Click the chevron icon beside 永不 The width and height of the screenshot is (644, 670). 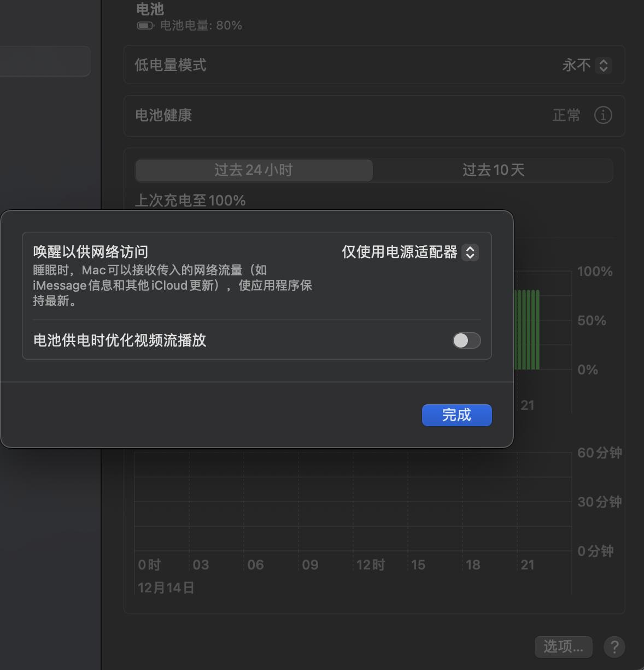(603, 65)
